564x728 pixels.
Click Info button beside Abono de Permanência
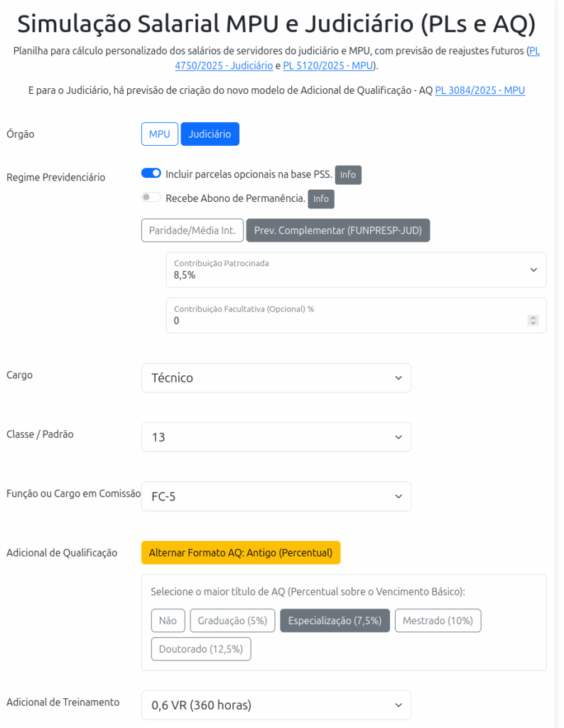coord(321,199)
